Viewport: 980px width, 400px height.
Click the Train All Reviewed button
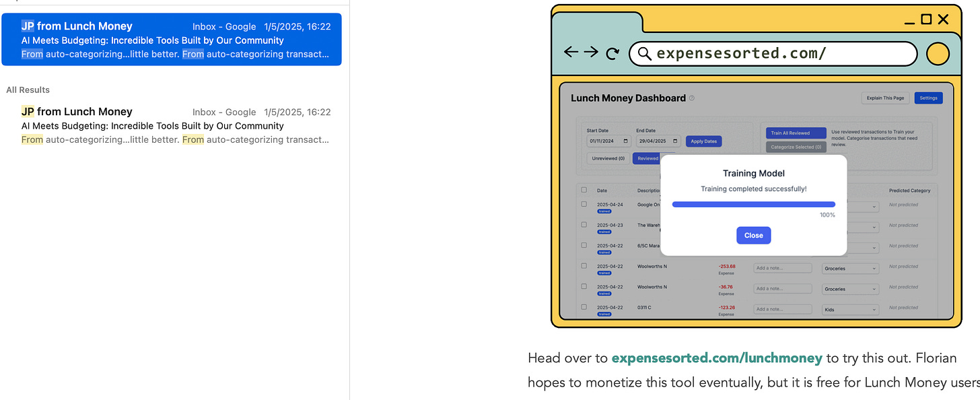pos(796,133)
